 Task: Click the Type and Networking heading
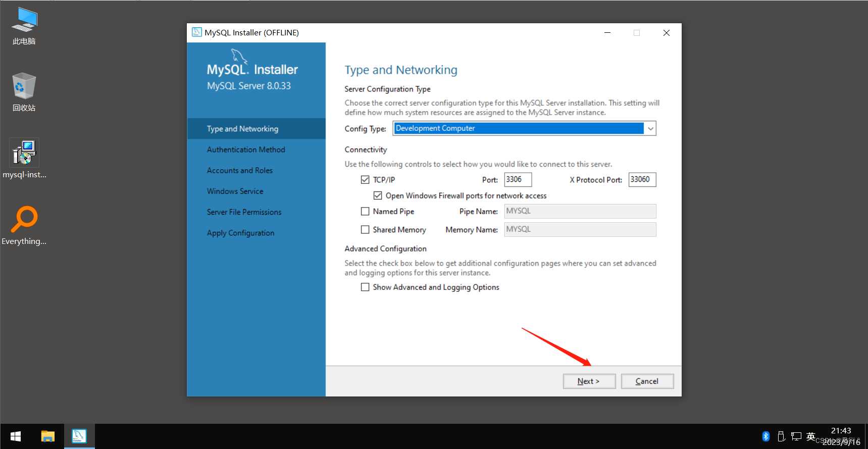click(x=401, y=70)
